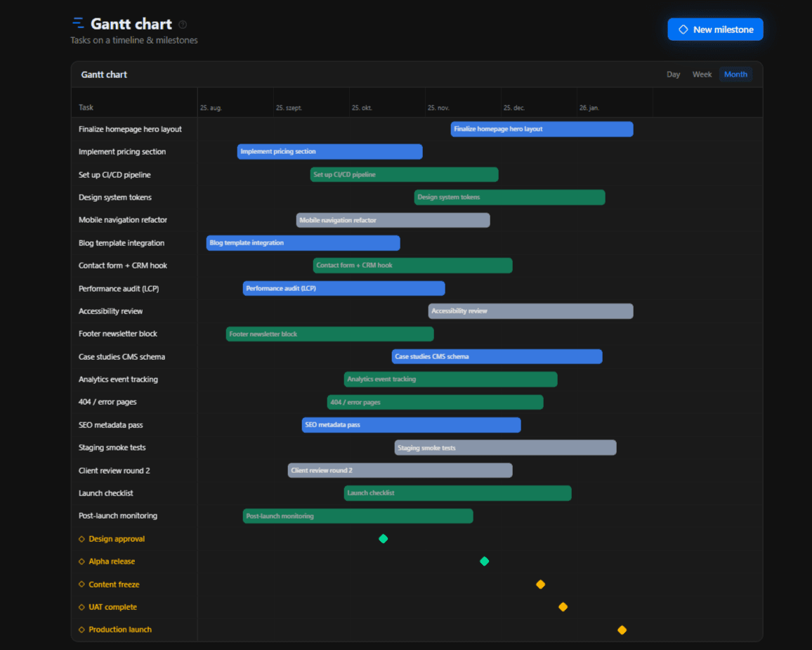Click the '26. jan.' month column header
The image size is (812, 650).
589,108
